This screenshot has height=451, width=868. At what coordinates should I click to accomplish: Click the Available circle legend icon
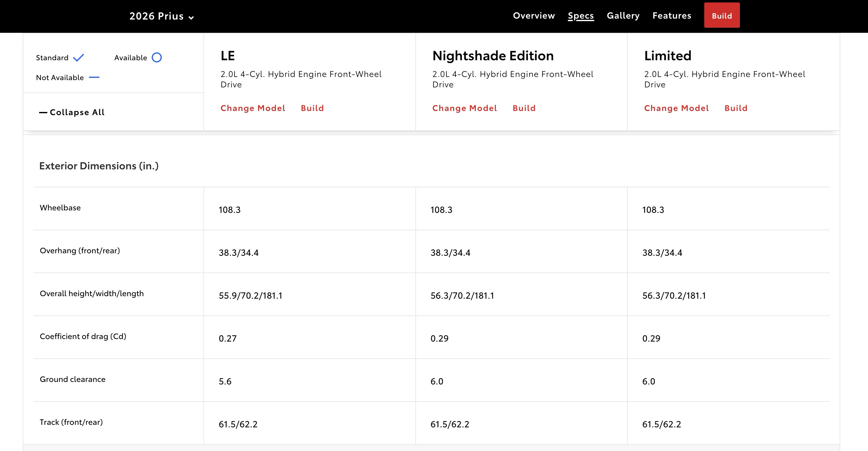[157, 58]
